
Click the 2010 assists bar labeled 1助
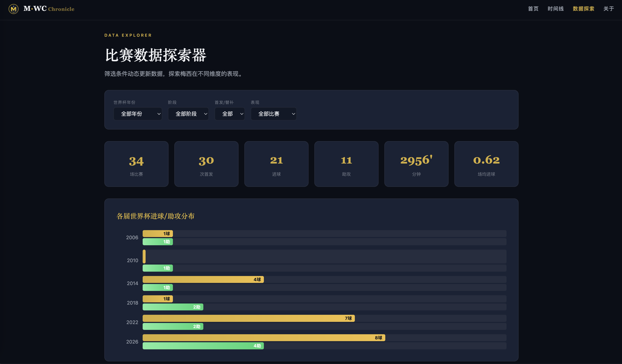[158, 268]
